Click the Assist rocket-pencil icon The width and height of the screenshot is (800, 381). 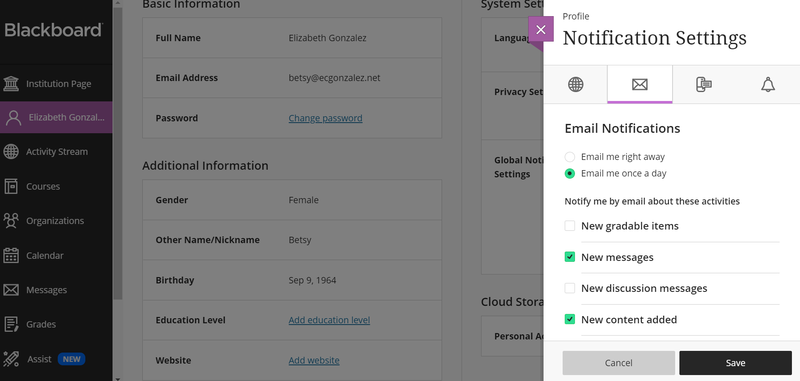point(11,359)
